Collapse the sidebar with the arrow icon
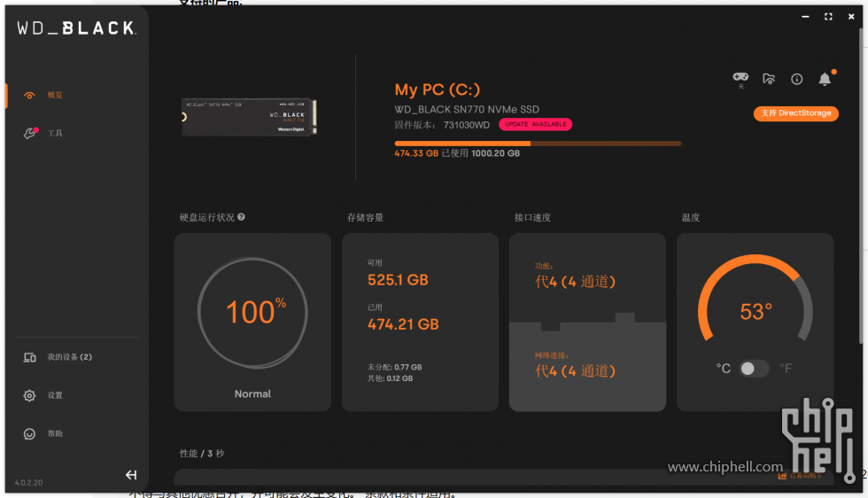868x498 pixels. [x=131, y=475]
